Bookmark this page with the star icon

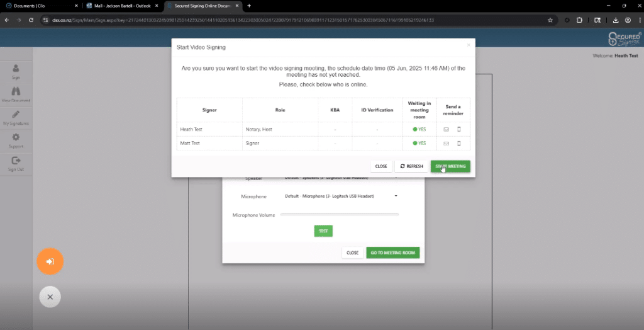coord(550,20)
